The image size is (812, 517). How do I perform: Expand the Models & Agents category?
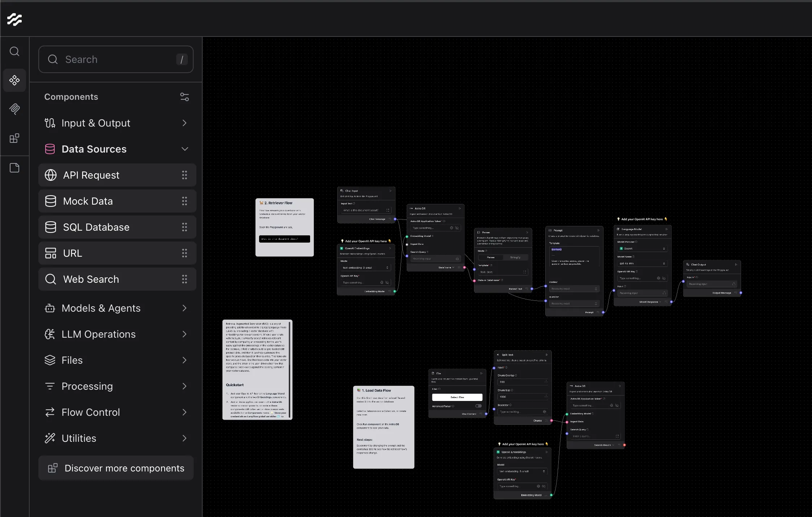tap(185, 308)
